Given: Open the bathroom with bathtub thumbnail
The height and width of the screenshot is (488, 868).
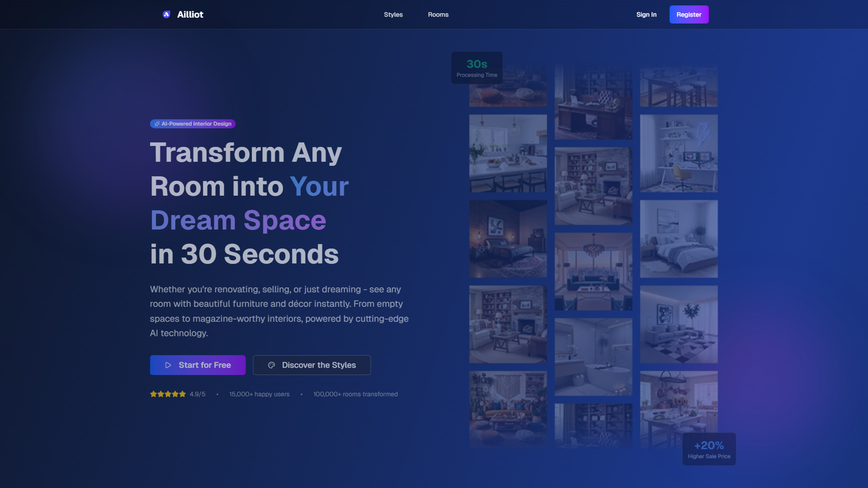Looking at the screenshot, I should tap(593, 357).
